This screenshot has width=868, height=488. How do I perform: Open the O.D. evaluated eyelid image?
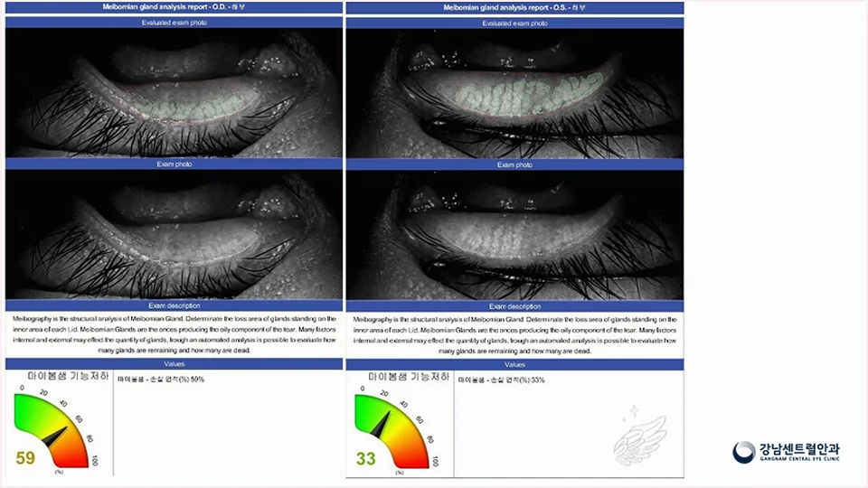click(x=174, y=93)
